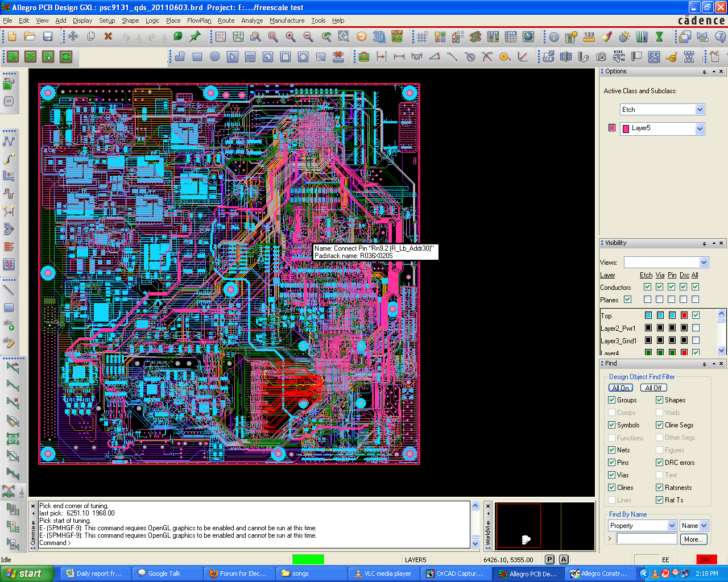
Task: Open the FlowPlan menu
Action: [199, 20]
